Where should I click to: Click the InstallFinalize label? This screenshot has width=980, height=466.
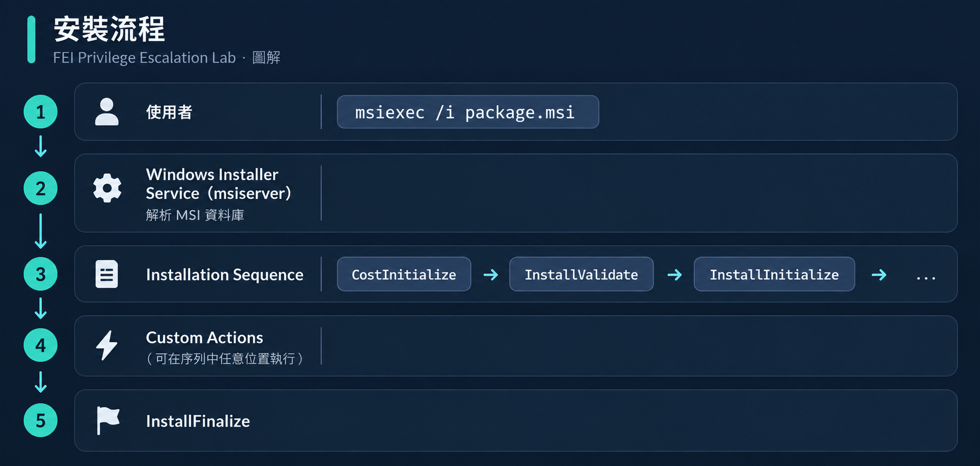[198, 421]
